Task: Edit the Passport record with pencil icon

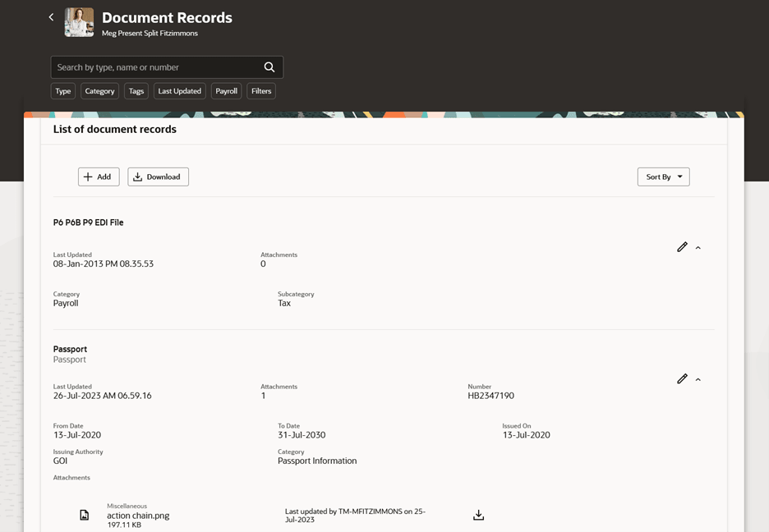Action: point(682,378)
